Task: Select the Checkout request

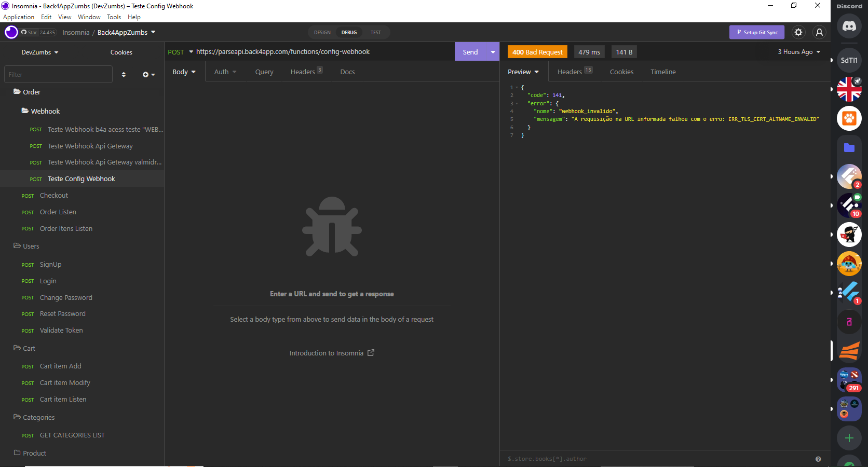Action: [x=53, y=196]
